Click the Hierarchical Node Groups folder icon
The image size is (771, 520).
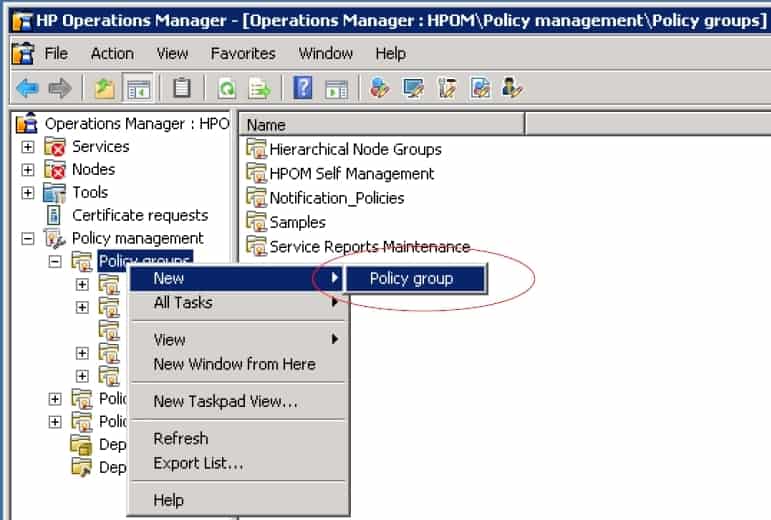point(256,148)
